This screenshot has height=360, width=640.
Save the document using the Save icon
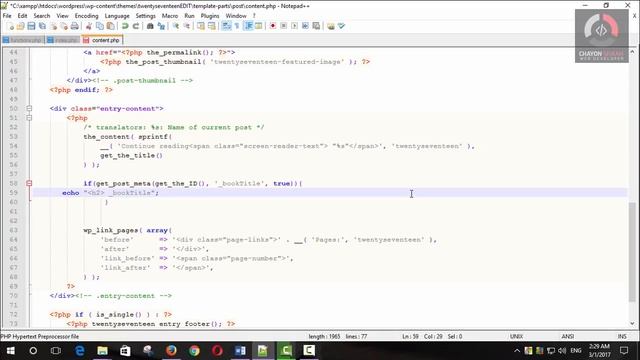pos(31,26)
